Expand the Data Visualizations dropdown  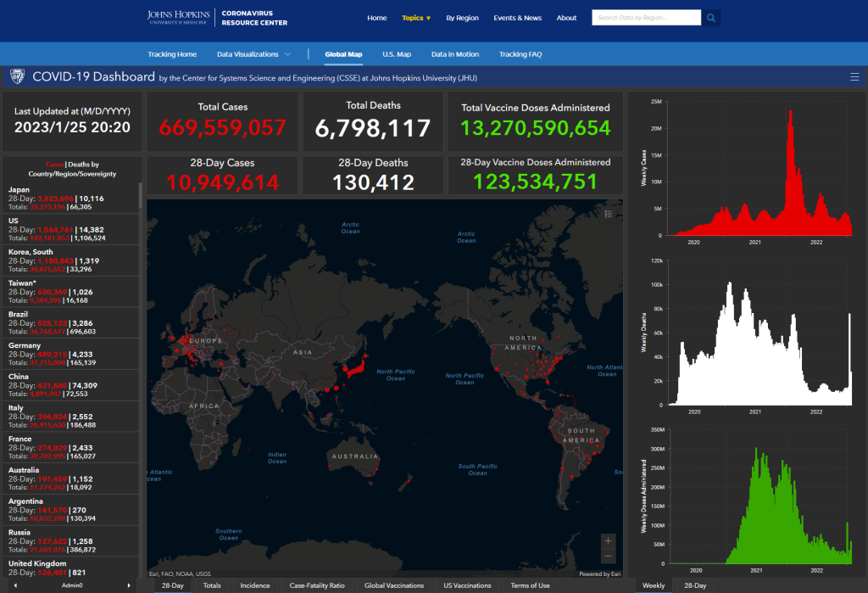253,54
